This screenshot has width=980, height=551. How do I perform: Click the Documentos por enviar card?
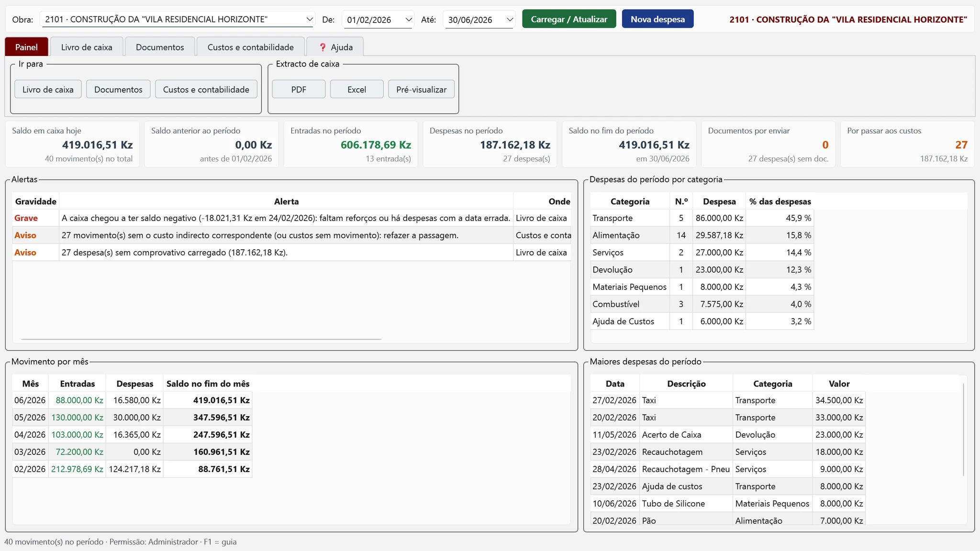[x=768, y=144]
